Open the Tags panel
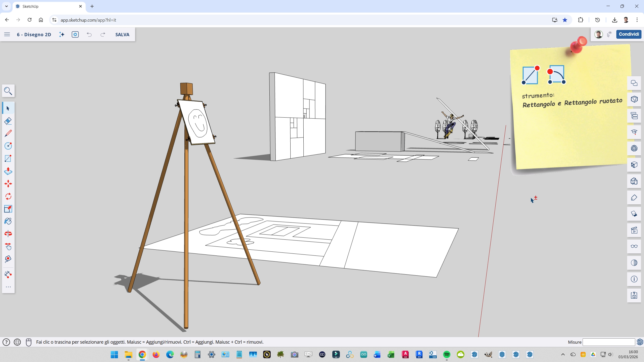This screenshot has height=362, width=644. (634, 198)
